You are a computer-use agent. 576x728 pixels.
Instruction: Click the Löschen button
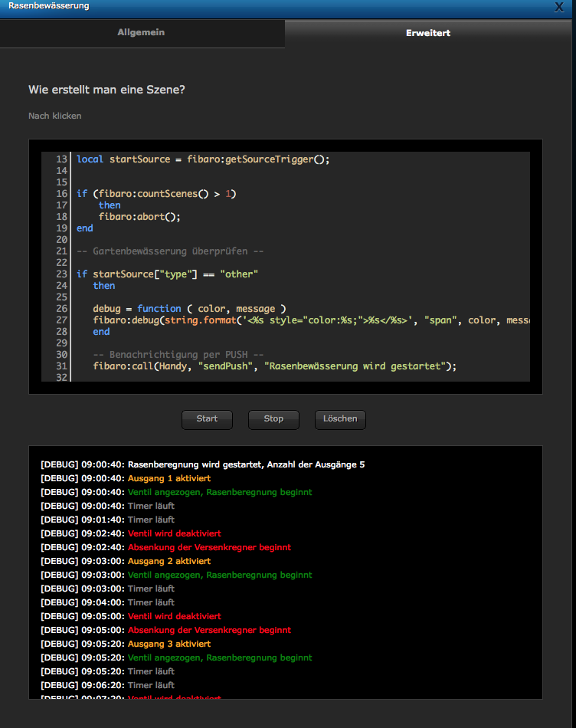[340, 419]
